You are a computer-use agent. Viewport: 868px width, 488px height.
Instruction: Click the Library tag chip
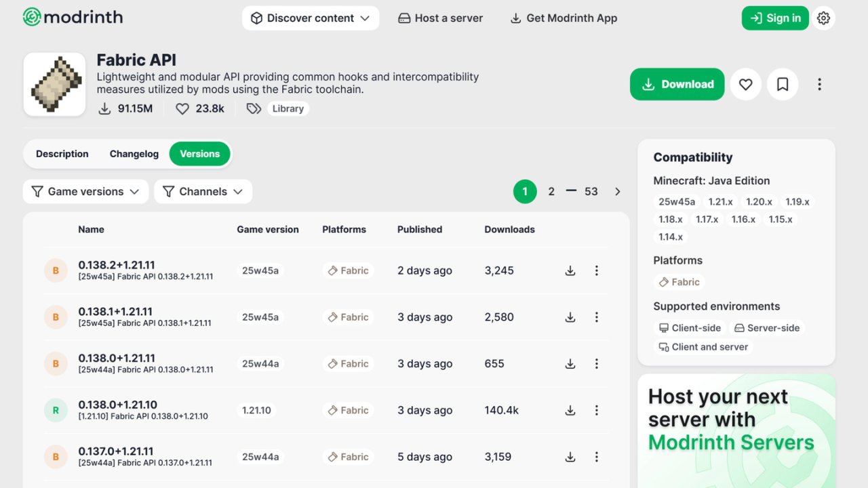pyautogui.click(x=288, y=108)
